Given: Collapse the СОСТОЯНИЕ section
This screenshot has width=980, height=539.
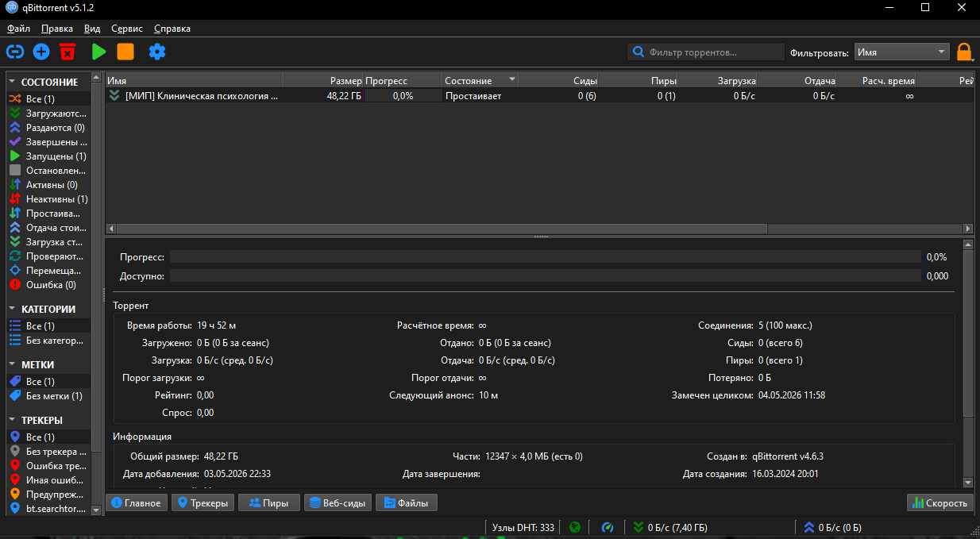Looking at the screenshot, I should pyautogui.click(x=14, y=82).
